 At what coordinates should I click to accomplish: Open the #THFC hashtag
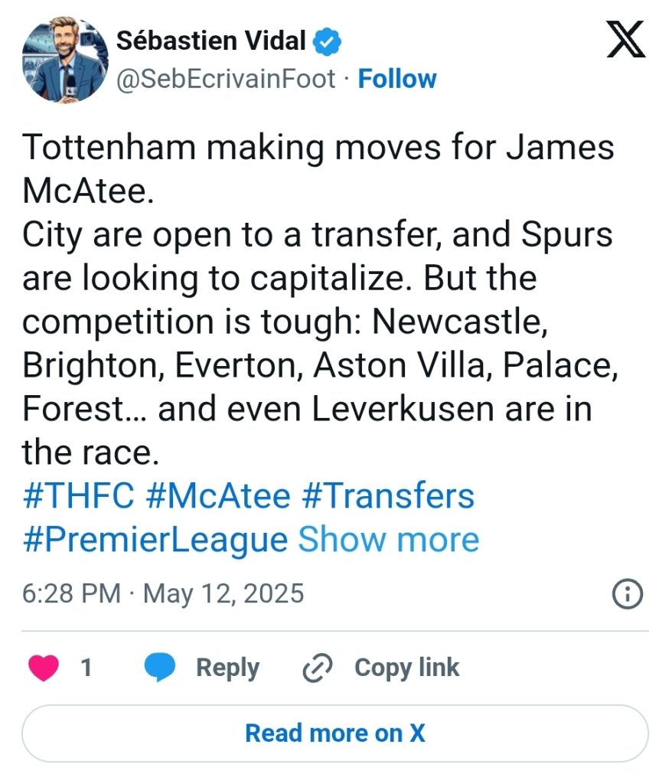79,496
